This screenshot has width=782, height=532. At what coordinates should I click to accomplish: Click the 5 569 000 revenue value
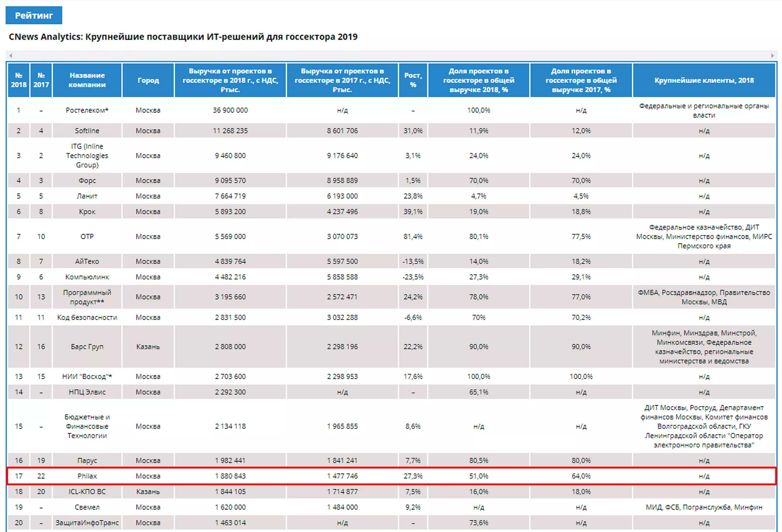[230, 236]
